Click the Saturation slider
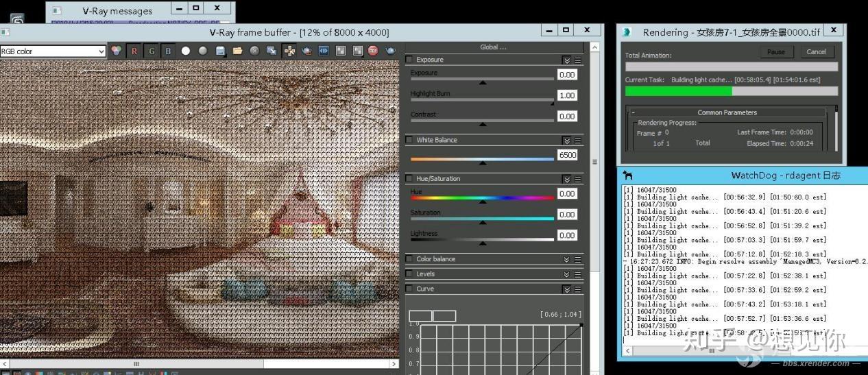Screen dimensions: 868x375 point(482,219)
